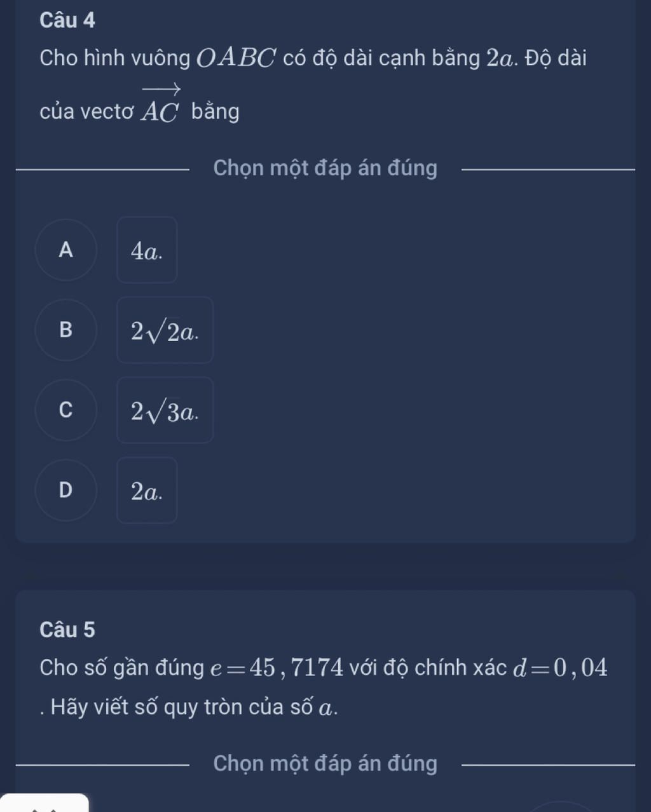Choose the 2√3a answer box
Viewport: 651px width, 812px height.
(165, 410)
